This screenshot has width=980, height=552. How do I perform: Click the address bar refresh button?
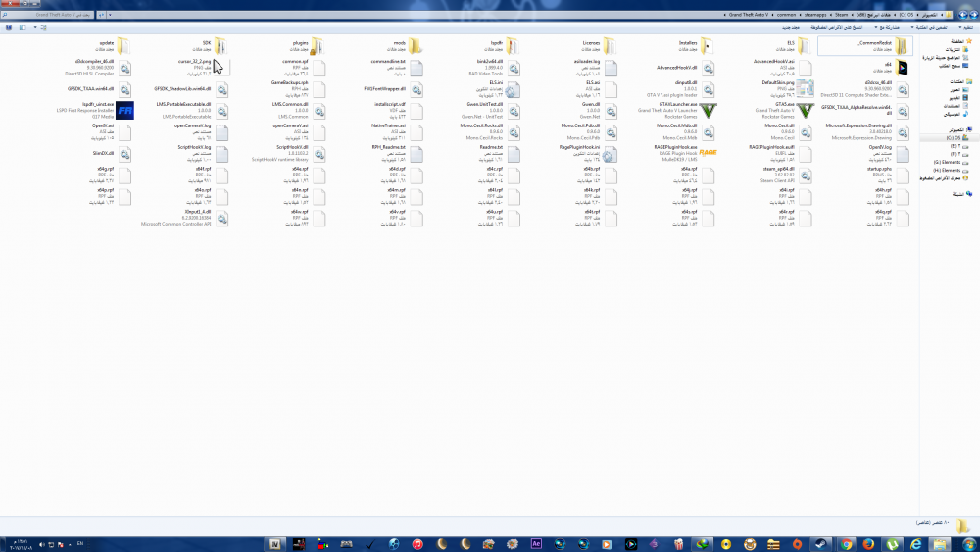pyautogui.click(x=101, y=15)
